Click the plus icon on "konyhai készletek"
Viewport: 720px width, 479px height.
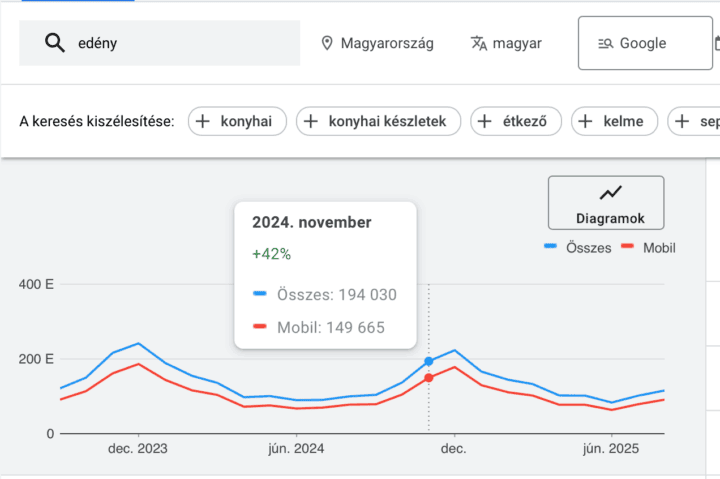(x=311, y=122)
